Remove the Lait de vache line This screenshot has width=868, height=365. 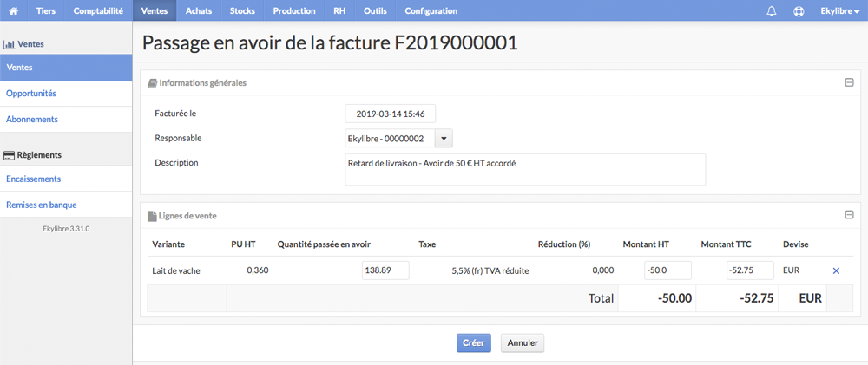coord(837,271)
